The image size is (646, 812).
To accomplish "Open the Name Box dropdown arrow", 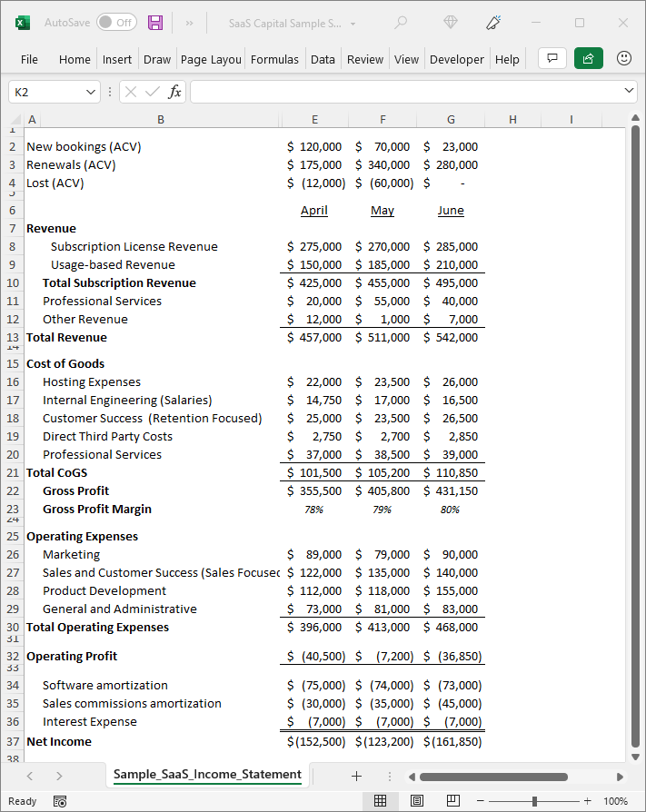I will pos(91,92).
